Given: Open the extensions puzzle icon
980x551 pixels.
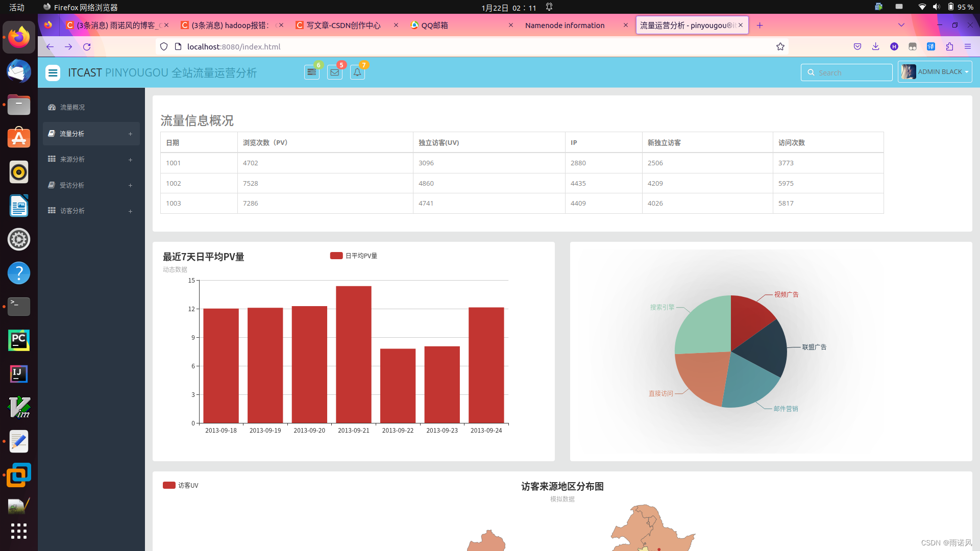Looking at the screenshot, I should tap(949, 46).
